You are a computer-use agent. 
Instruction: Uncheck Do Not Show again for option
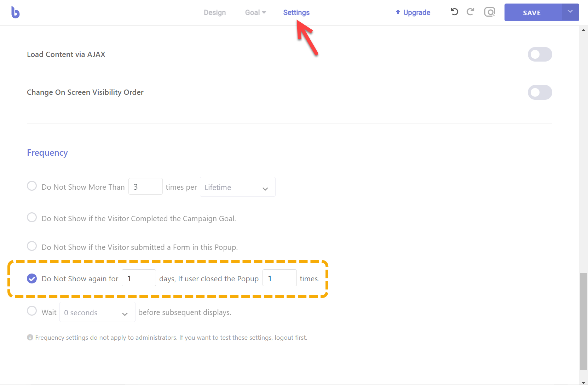click(x=32, y=278)
